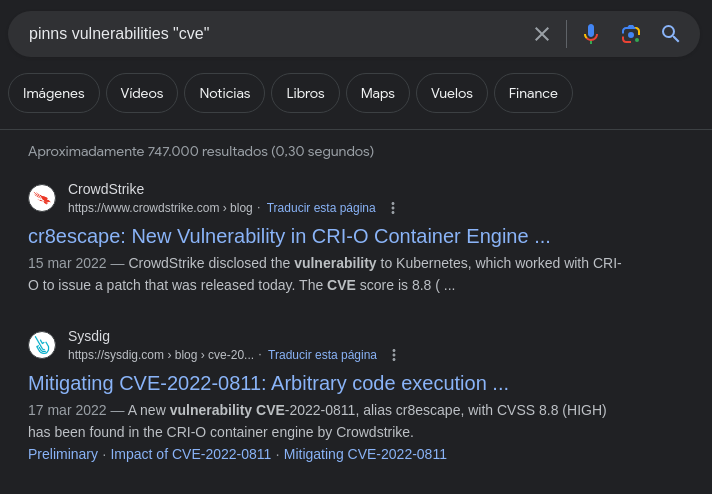
Task: Open the cr8escape CrowdStrike result title
Action: coord(289,236)
